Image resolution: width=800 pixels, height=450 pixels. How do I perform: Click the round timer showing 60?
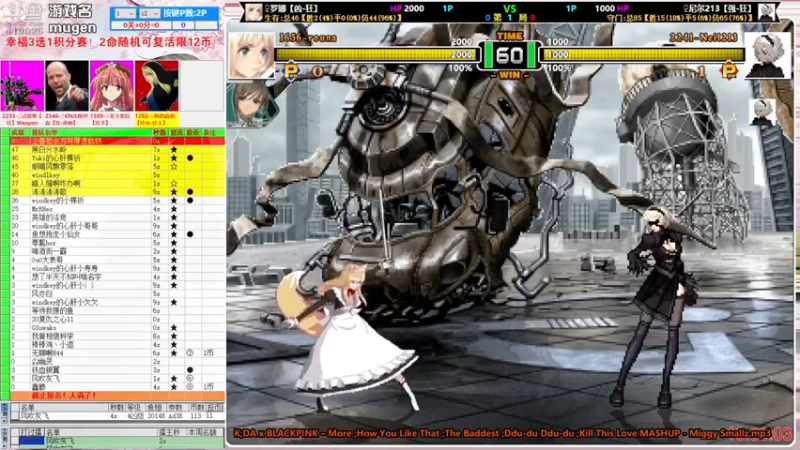[510, 55]
